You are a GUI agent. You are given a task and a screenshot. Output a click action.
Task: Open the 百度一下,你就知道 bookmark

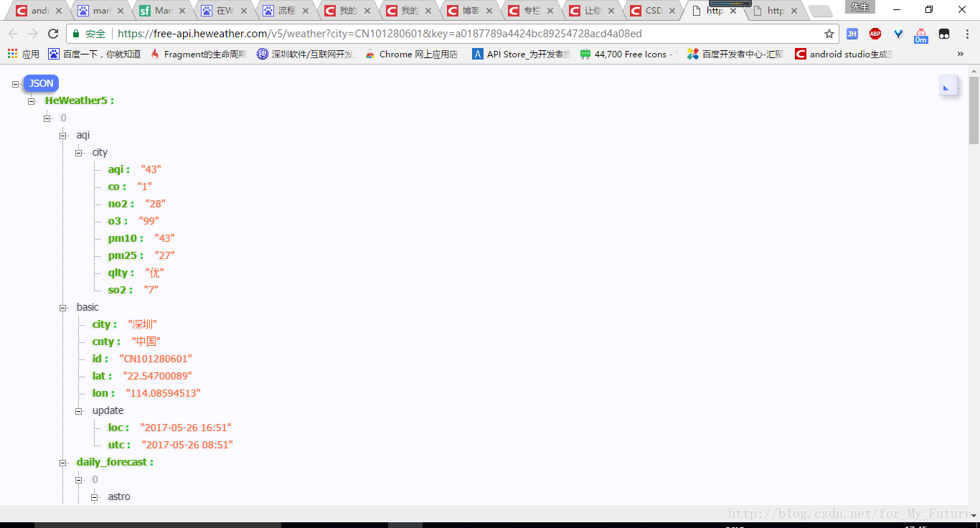pos(95,54)
